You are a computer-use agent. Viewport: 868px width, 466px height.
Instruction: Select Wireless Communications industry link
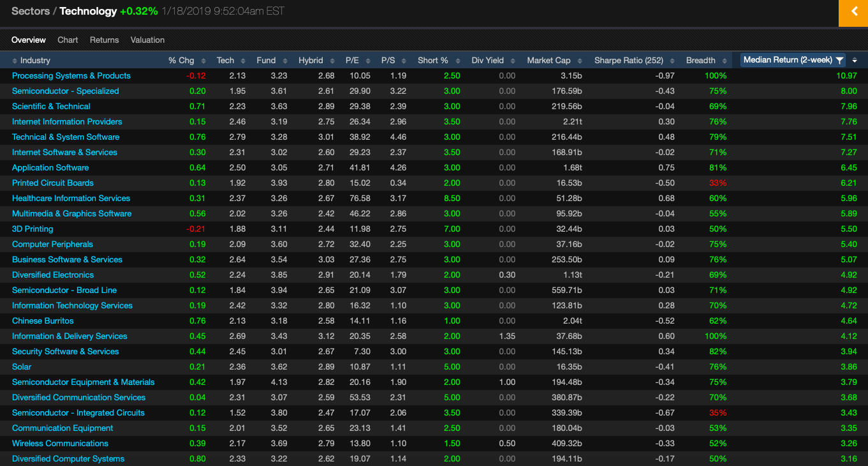pyautogui.click(x=60, y=443)
